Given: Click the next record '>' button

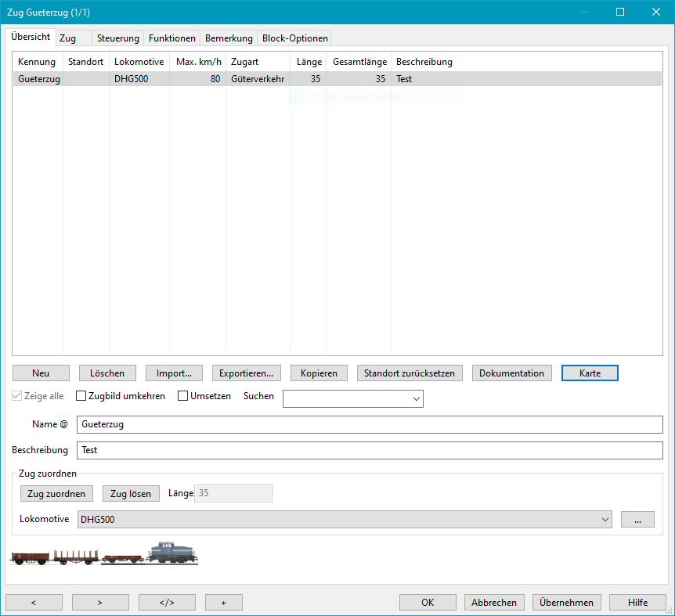Looking at the screenshot, I should click(x=100, y=602).
